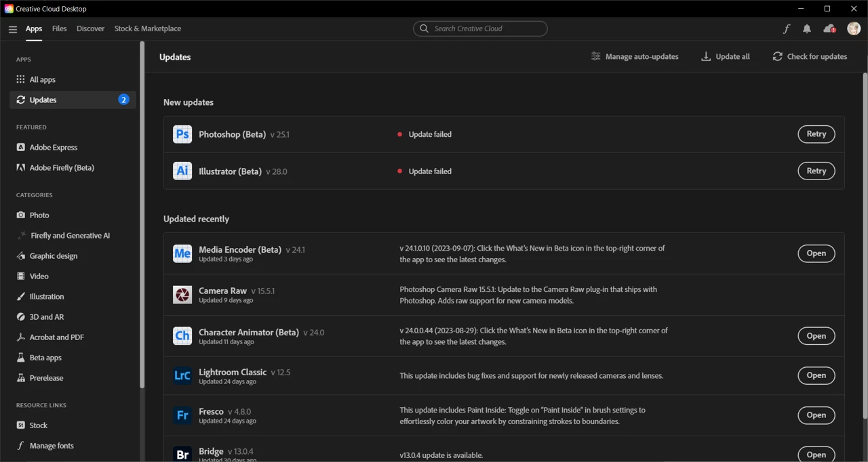Open Adobe Firefly (Beta) from sidebar
Viewport: 868px width, 462px height.
[x=73, y=167]
